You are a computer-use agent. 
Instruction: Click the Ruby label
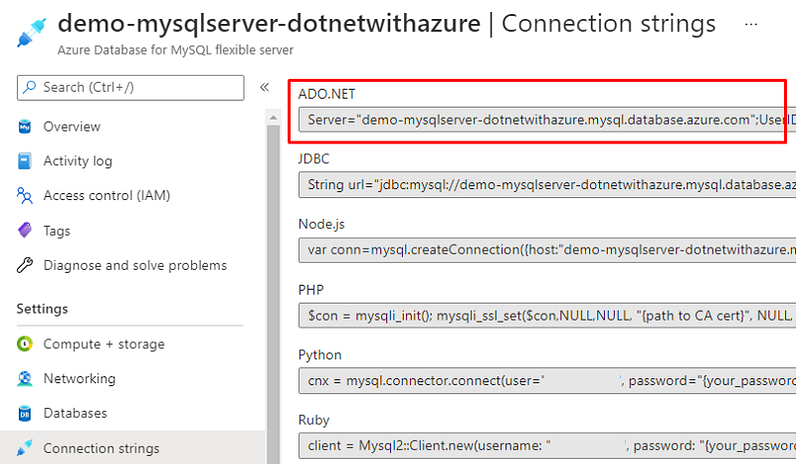point(314,420)
